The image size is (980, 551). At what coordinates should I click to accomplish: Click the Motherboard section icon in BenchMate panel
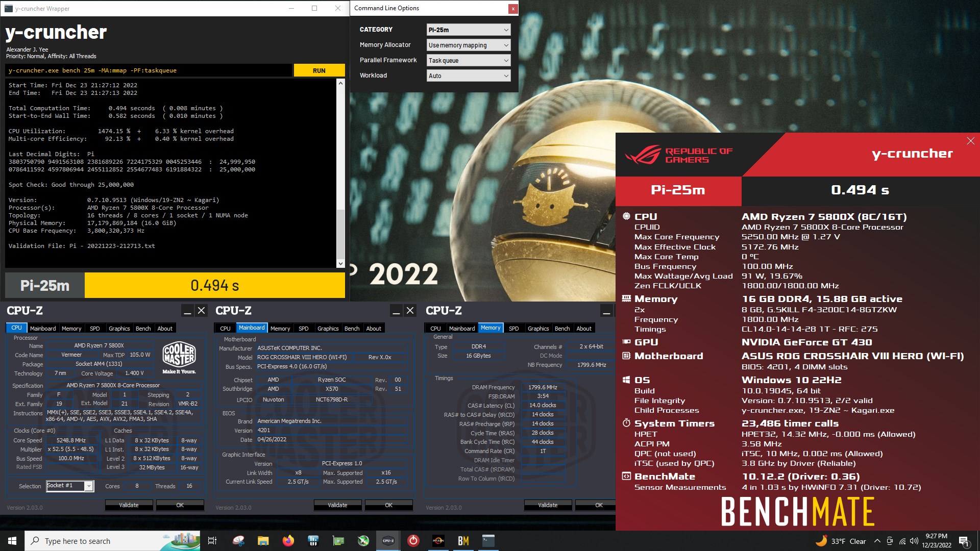pyautogui.click(x=626, y=356)
